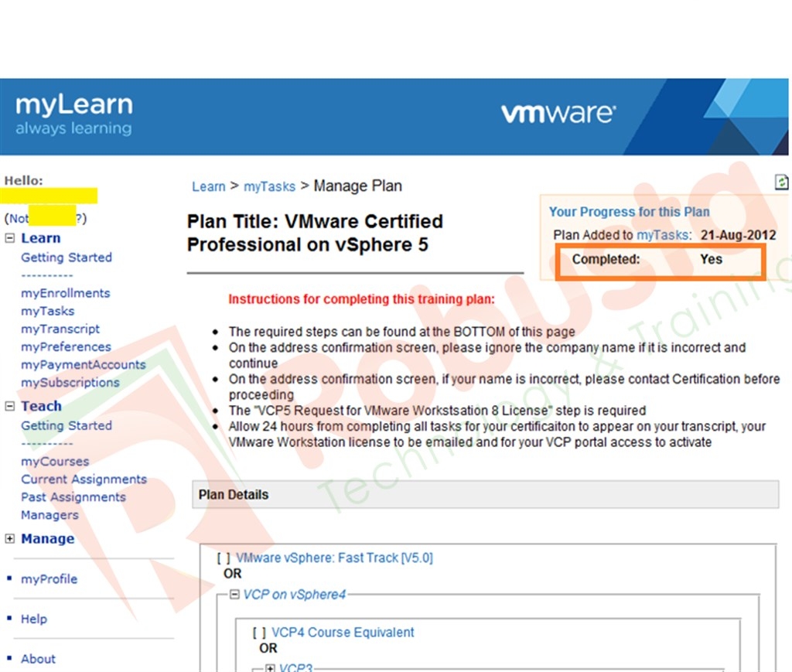Expand the Manage section in the sidebar

9,539
